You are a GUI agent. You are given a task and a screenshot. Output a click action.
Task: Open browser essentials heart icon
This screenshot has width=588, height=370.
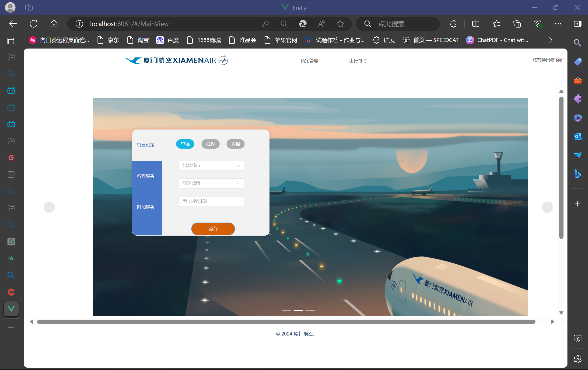coord(537,24)
